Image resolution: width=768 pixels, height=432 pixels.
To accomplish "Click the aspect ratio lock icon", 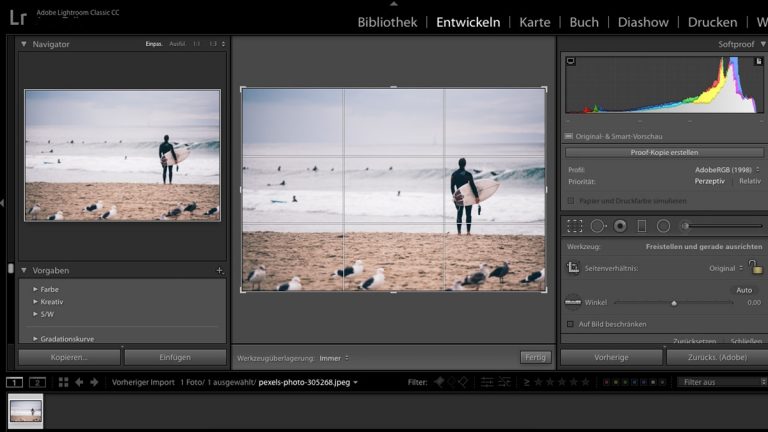I will (x=755, y=267).
